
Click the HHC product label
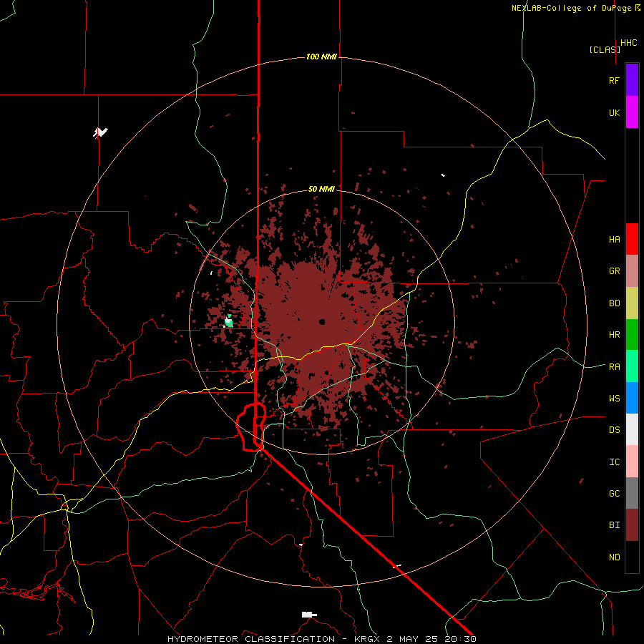[629, 43]
